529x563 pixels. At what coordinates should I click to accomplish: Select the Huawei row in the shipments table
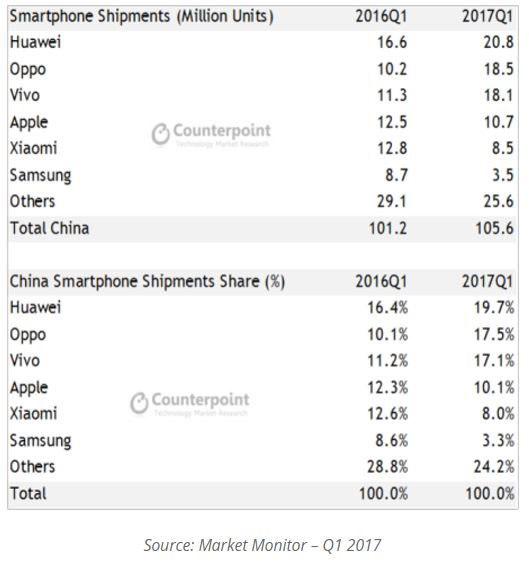tap(263, 42)
